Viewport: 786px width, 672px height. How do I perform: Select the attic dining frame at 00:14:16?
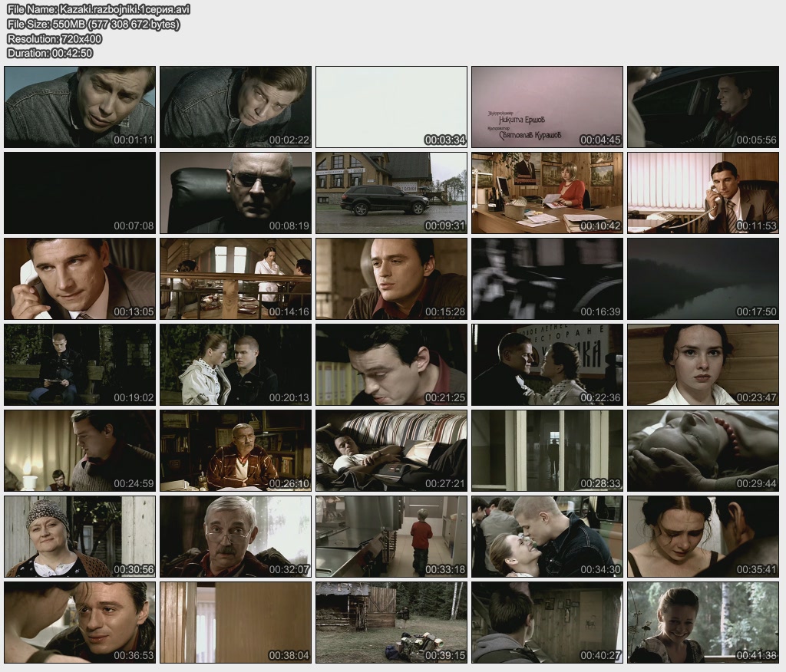[236, 278]
